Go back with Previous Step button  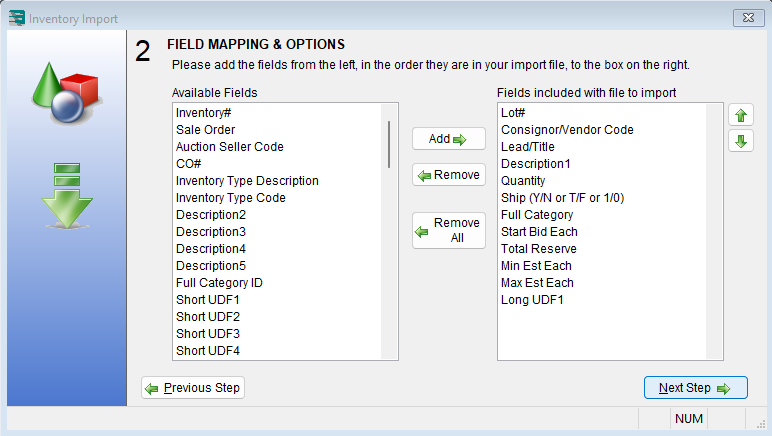click(x=193, y=388)
